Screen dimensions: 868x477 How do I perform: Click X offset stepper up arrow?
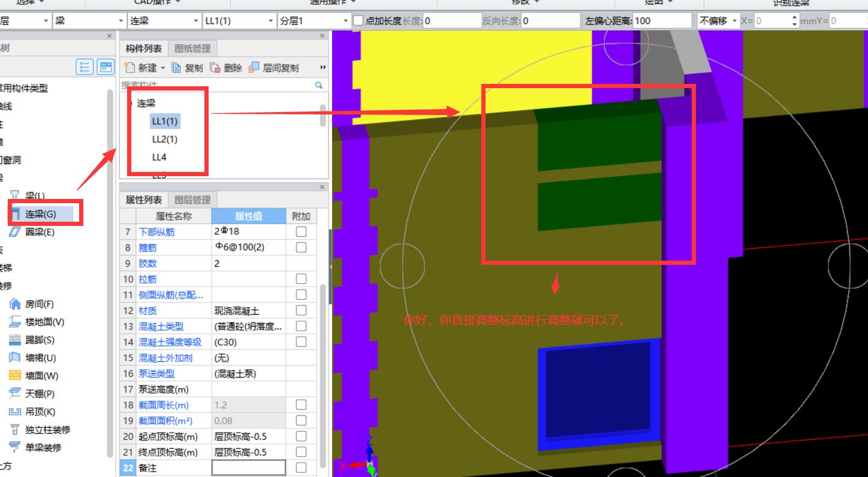(x=795, y=17)
